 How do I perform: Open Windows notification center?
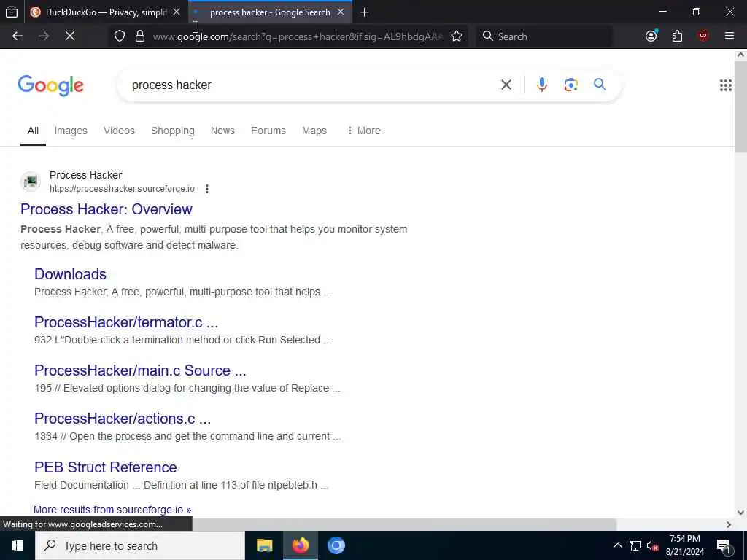pos(724,546)
